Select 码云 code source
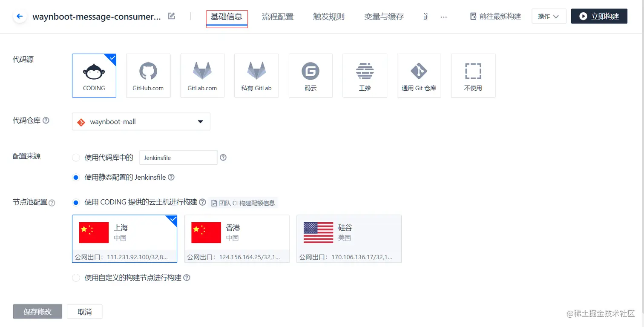Image resolution: width=644 pixels, height=327 pixels. (x=310, y=76)
